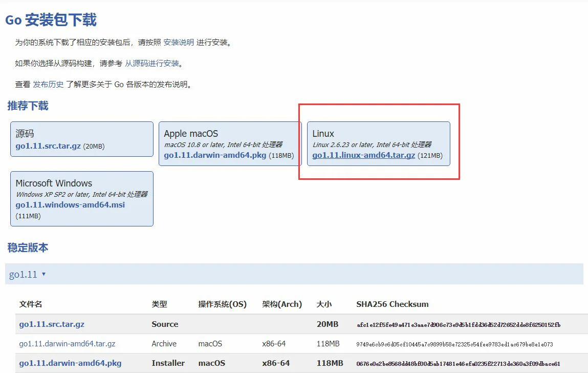Click the 类型 column header
Image resolution: width=588 pixels, height=373 pixels.
(159, 304)
